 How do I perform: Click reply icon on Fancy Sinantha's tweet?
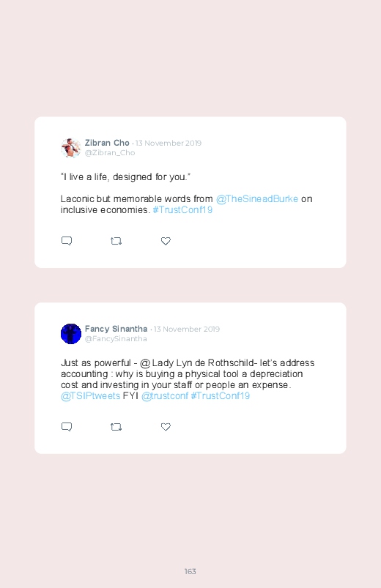coord(67,427)
